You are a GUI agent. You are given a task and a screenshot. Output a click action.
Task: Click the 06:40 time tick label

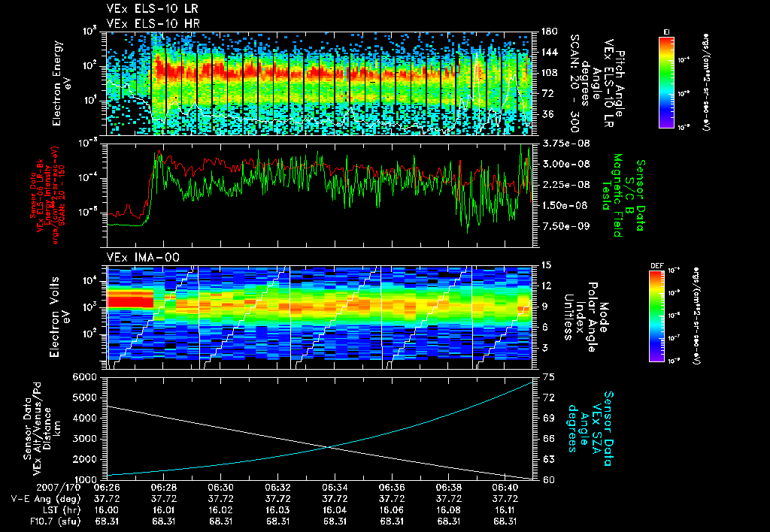pos(505,488)
